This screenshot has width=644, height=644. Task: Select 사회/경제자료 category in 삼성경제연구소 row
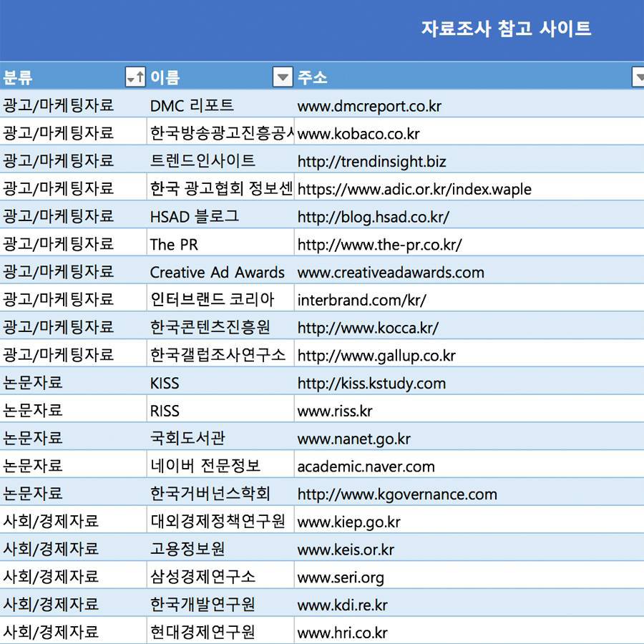point(73,575)
